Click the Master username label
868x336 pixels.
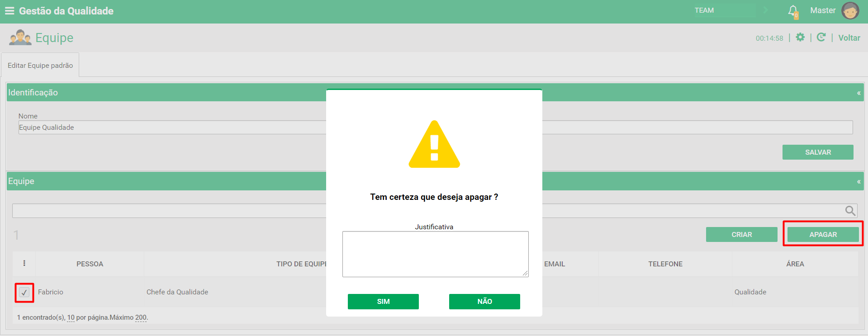[823, 10]
